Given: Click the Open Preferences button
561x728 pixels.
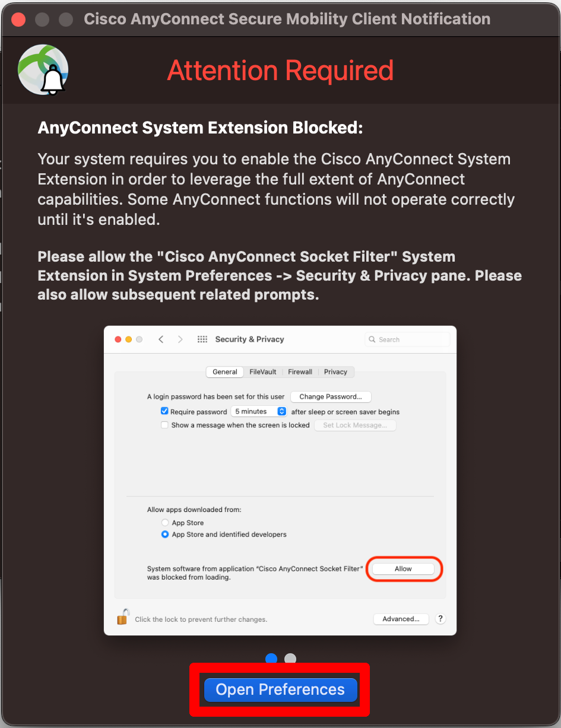Looking at the screenshot, I should (x=280, y=689).
